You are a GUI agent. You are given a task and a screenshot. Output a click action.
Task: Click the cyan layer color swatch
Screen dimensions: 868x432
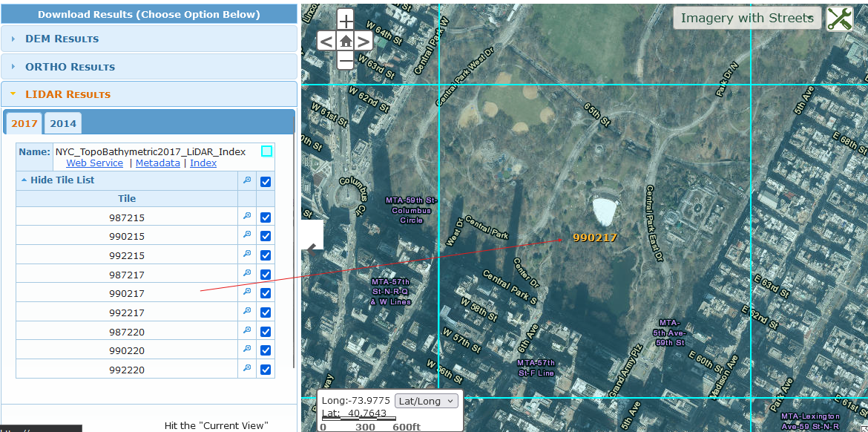(x=266, y=151)
